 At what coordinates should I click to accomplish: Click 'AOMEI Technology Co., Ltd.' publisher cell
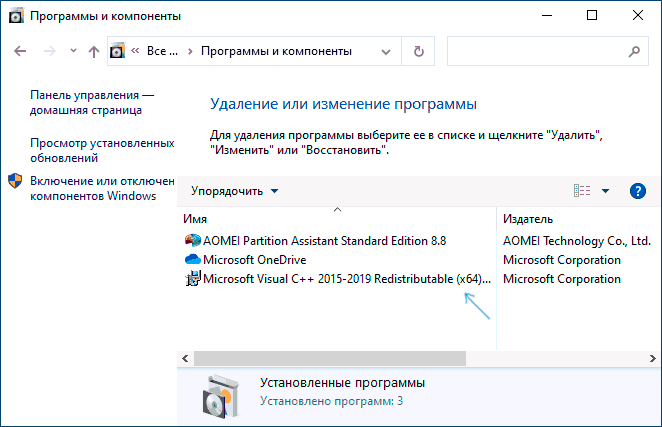(576, 241)
